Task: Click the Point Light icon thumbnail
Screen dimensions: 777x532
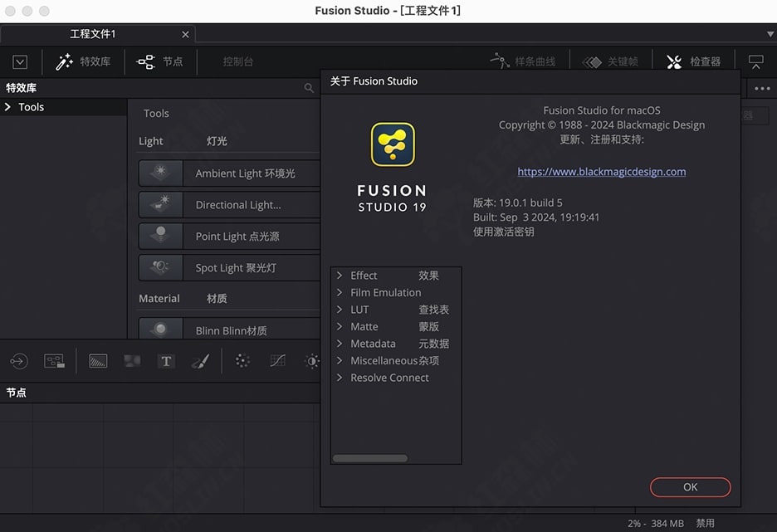Action: tap(160, 237)
